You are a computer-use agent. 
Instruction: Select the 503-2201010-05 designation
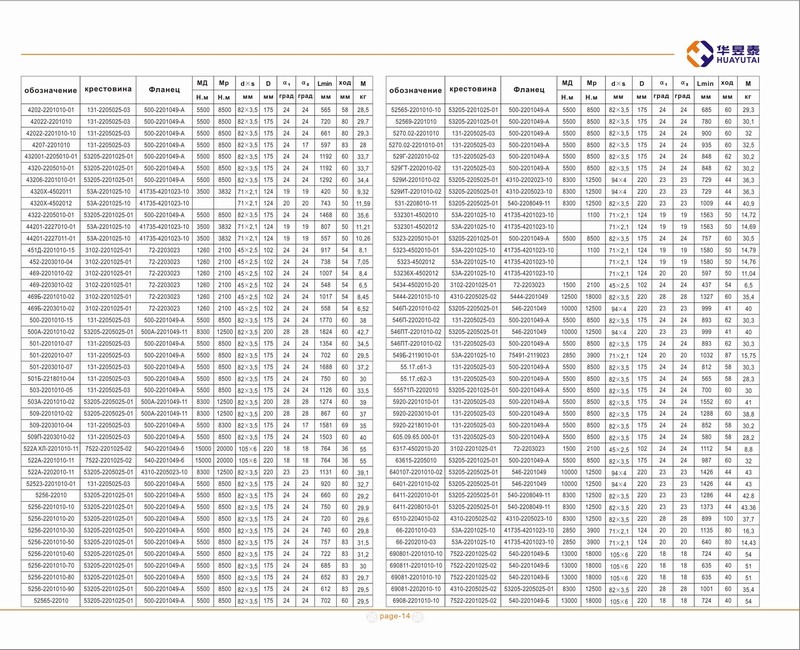pos(51,390)
